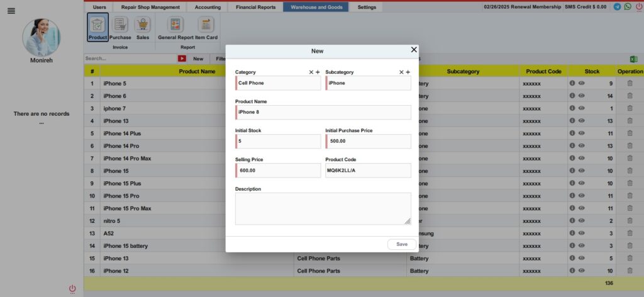
Task: Clear the Category field with X icon
Action: pos(311,72)
